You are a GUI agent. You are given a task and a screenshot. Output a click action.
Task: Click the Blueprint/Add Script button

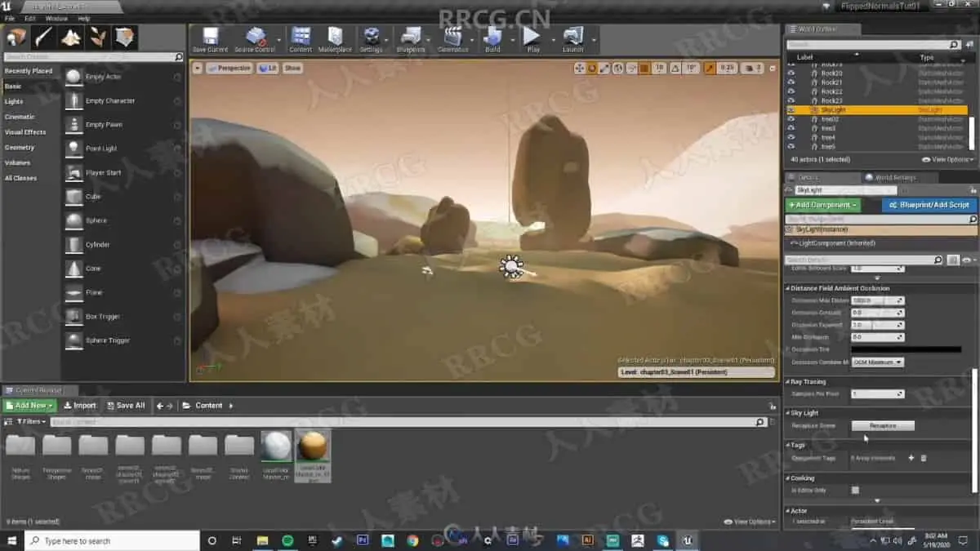(929, 205)
